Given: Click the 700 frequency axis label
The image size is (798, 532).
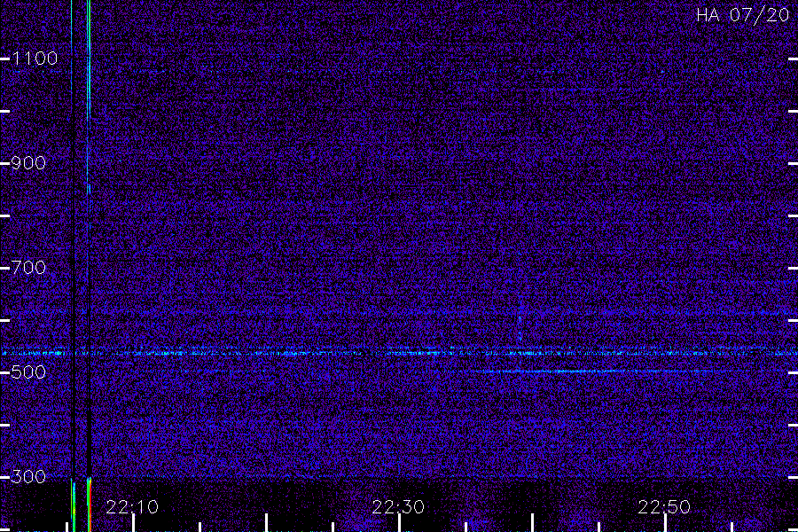Looking at the screenshot, I should 28,268.
